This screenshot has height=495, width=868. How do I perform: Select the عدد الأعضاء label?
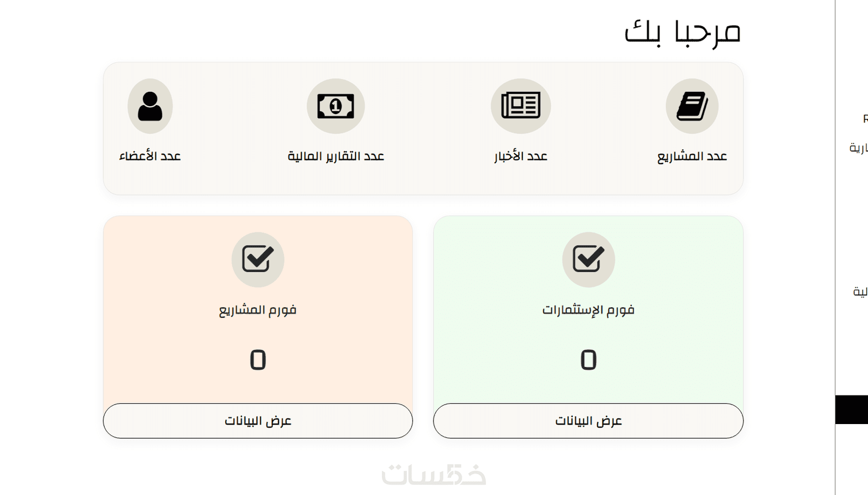pos(150,156)
